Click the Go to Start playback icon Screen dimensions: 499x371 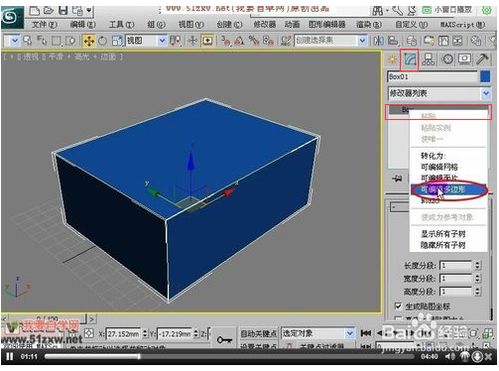(x=365, y=333)
